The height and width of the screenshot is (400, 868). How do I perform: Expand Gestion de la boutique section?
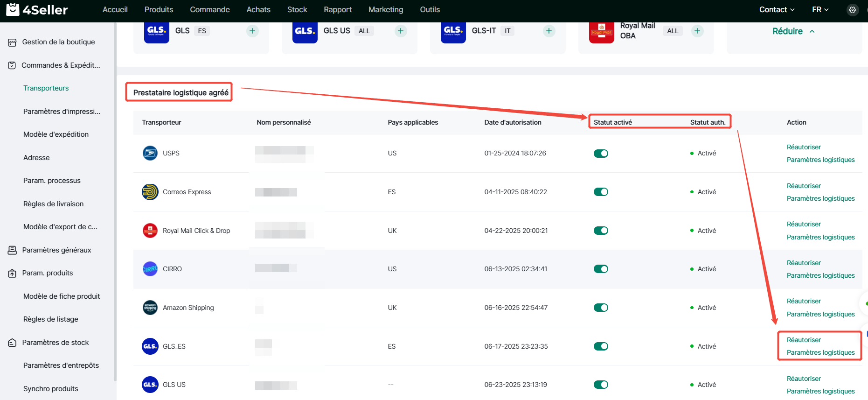tap(58, 42)
